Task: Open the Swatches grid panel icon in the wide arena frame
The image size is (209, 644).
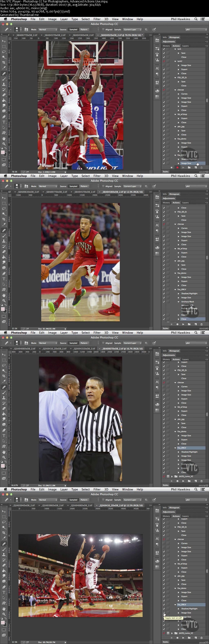Action: [x=157, y=567]
